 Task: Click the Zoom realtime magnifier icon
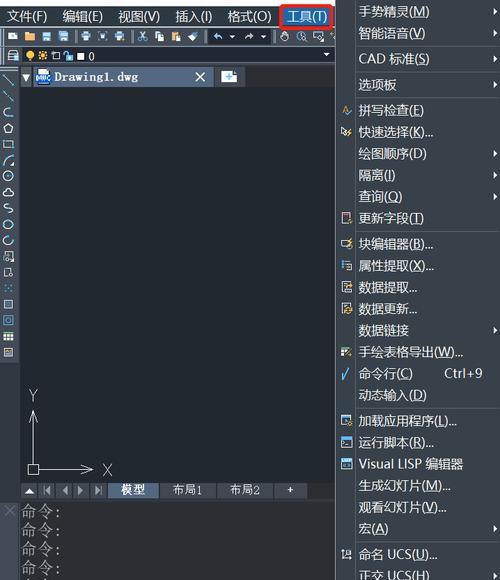tap(301, 36)
